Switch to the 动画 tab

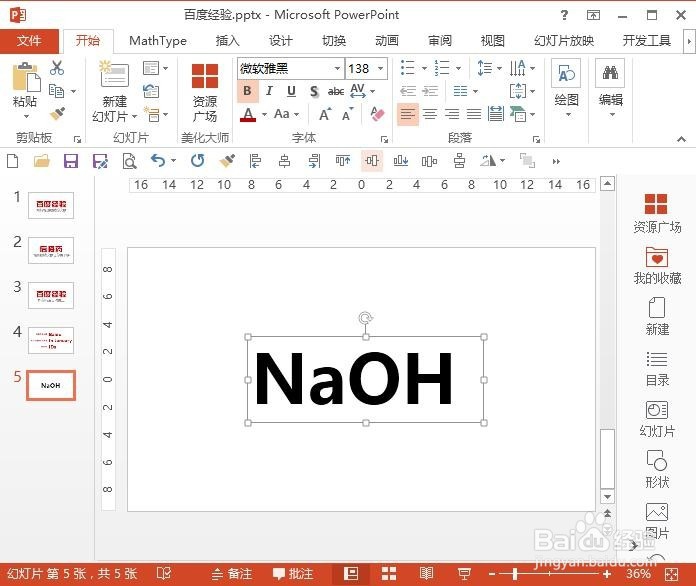(x=387, y=41)
